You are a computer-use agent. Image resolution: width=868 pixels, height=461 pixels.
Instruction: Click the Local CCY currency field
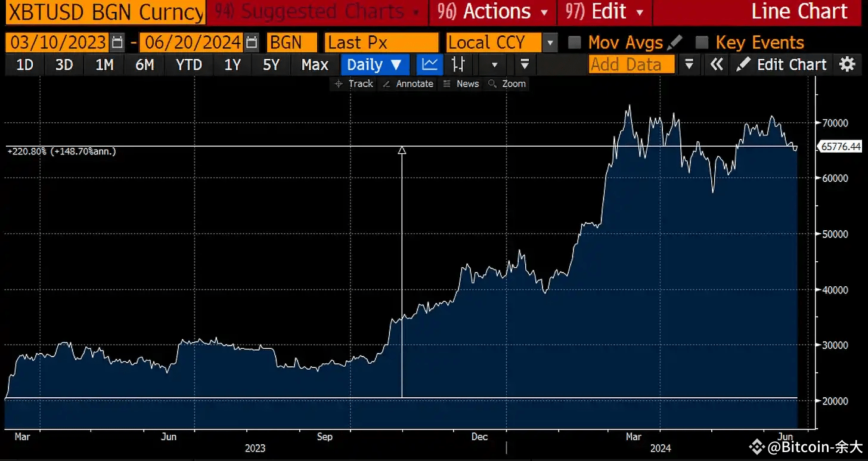click(494, 43)
